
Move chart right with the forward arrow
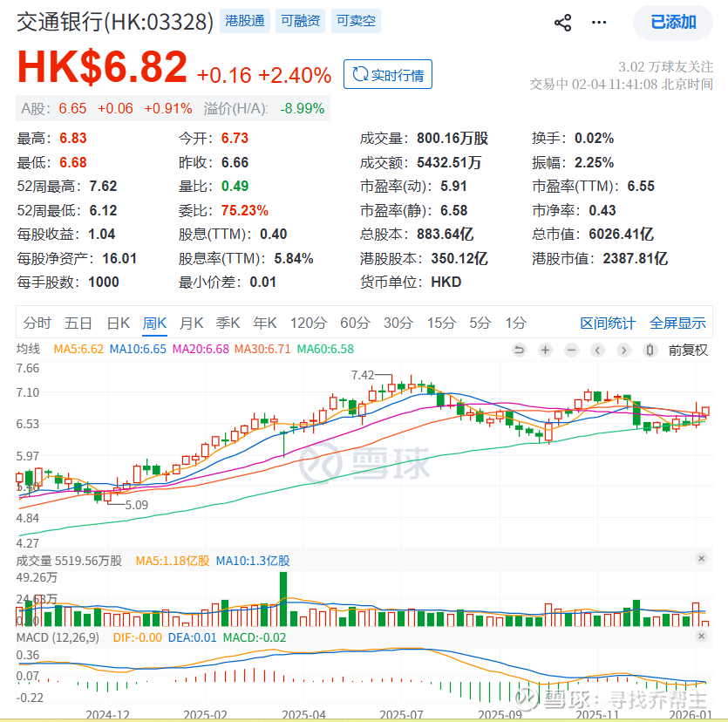(623, 350)
